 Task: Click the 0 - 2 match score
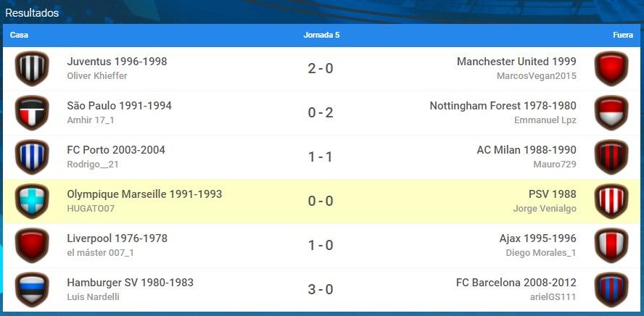click(321, 113)
